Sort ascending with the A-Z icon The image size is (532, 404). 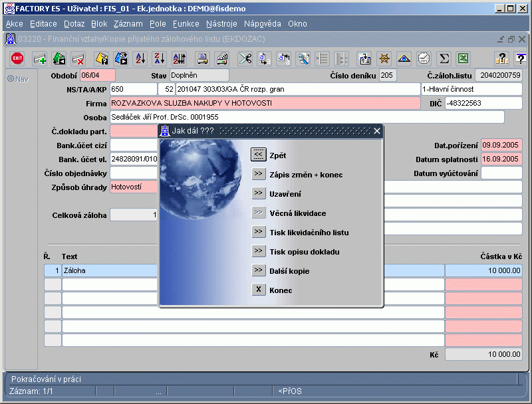coord(140,58)
